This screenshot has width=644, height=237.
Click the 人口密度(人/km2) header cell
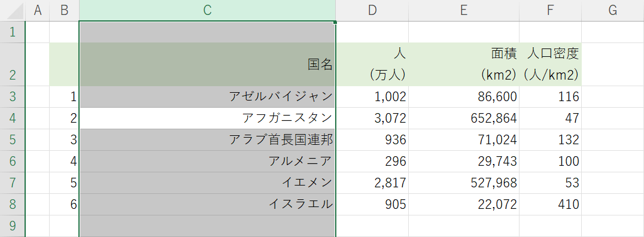click(x=551, y=65)
